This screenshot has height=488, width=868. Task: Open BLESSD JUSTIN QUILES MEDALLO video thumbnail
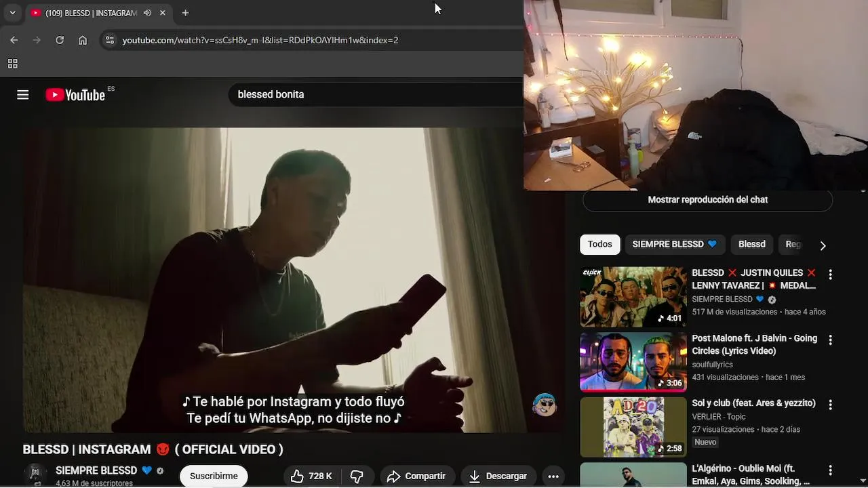tap(633, 297)
